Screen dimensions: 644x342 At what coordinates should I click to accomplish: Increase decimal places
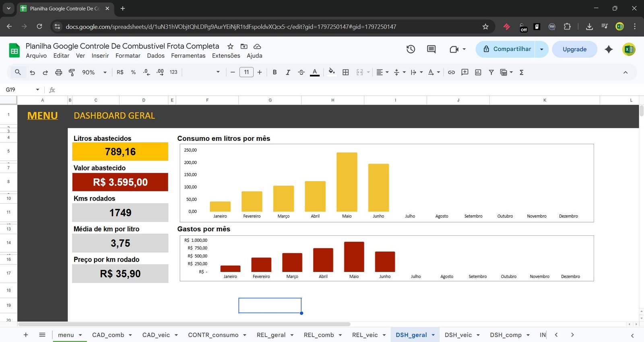coord(160,72)
